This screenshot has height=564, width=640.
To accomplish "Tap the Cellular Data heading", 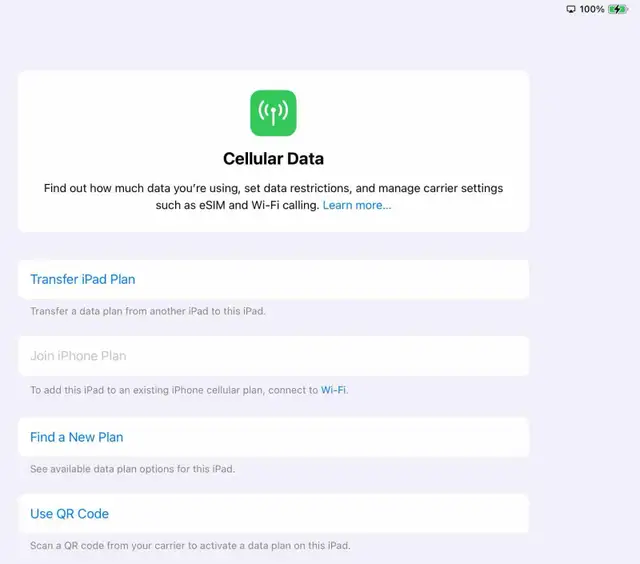I will tap(273, 159).
